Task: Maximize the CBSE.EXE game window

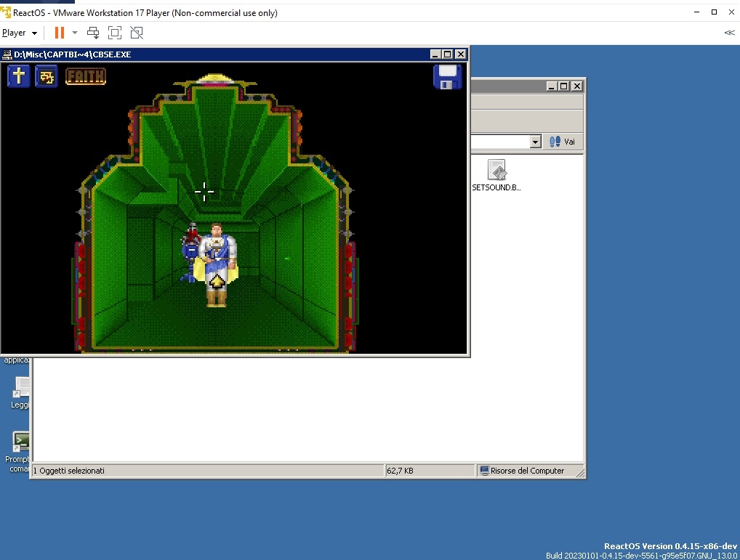Action: (x=447, y=54)
